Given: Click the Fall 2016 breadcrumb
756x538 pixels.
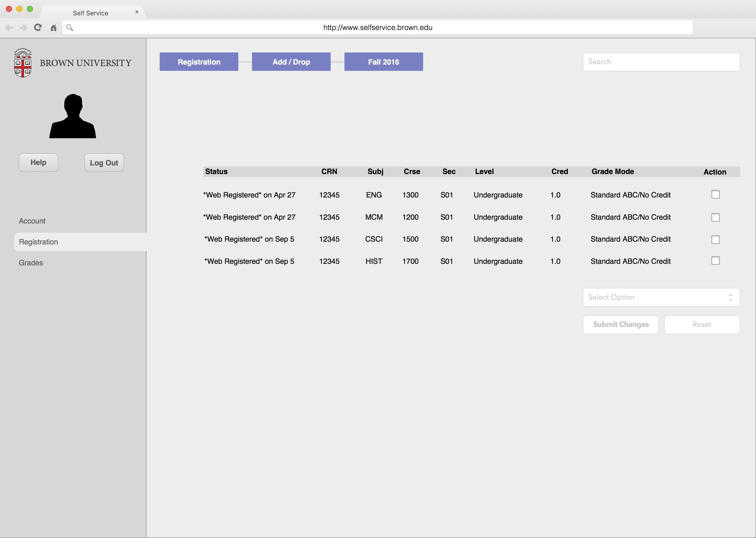Looking at the screenshot, I should point(384,62).
